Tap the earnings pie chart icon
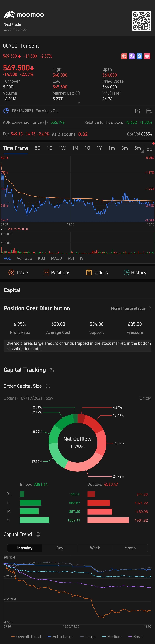155x644 pixels. 6,111
